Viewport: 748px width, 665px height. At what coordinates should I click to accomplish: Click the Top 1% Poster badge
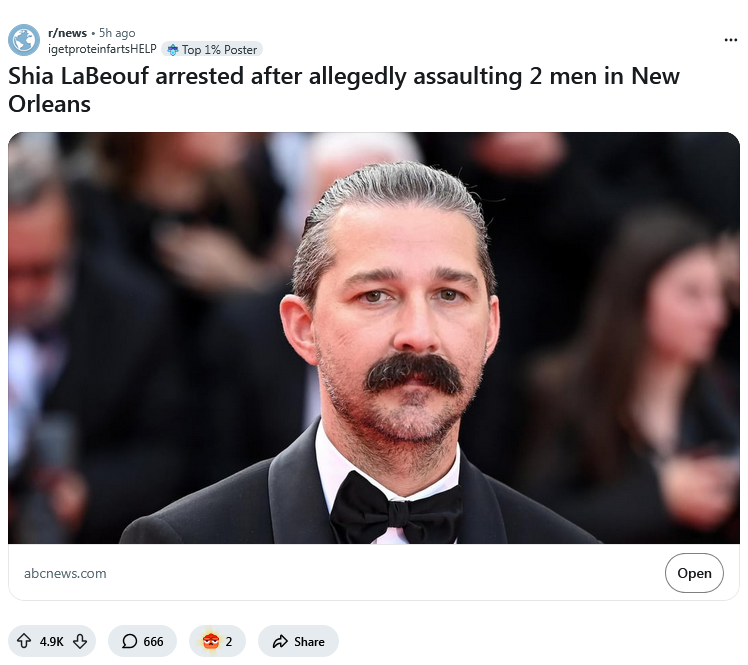point(212,49)
